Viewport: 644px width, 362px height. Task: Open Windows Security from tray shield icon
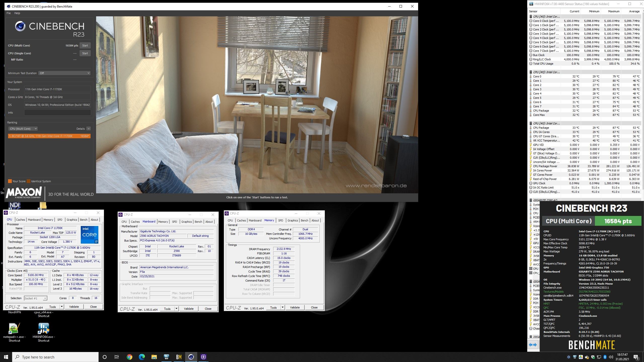pyautogui.click(x=593, y=357)
